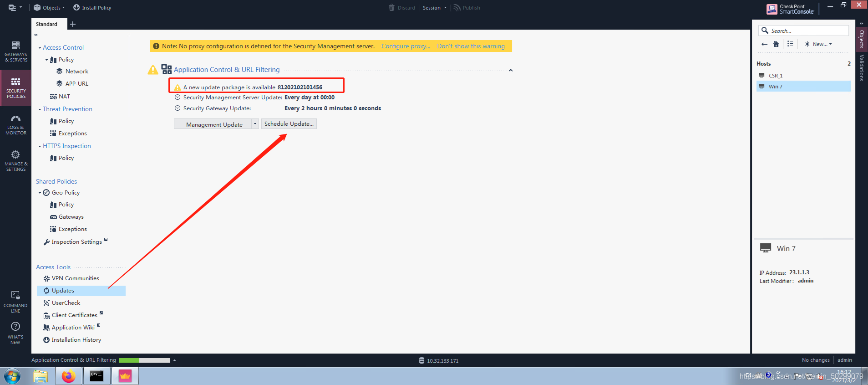Click the No changes status indicator

(816, 360)
